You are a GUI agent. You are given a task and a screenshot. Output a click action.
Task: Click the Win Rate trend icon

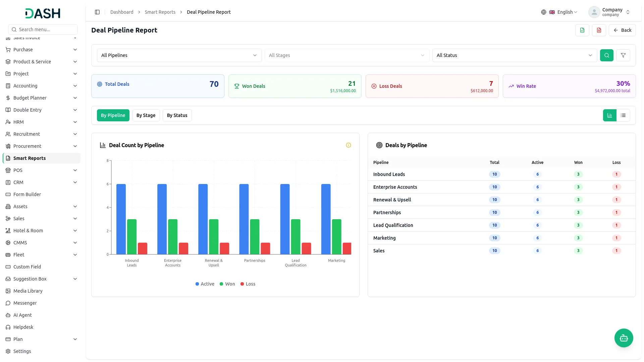[511, 86]
